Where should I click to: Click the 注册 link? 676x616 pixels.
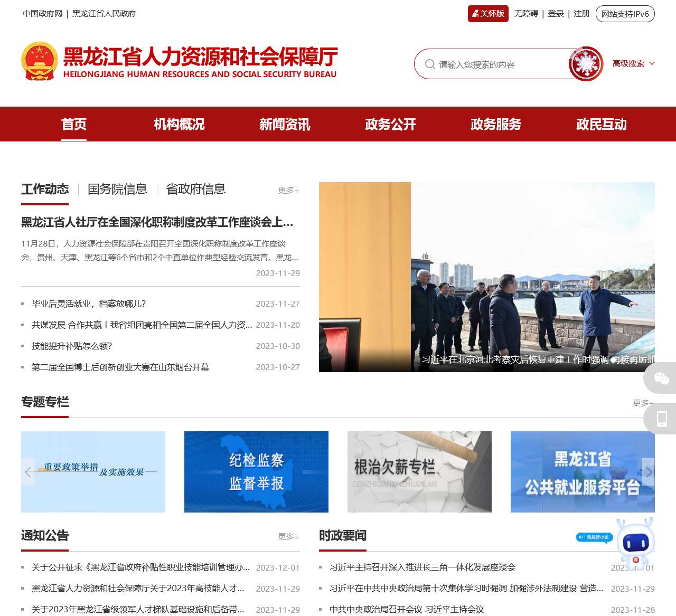coord(581,14)
